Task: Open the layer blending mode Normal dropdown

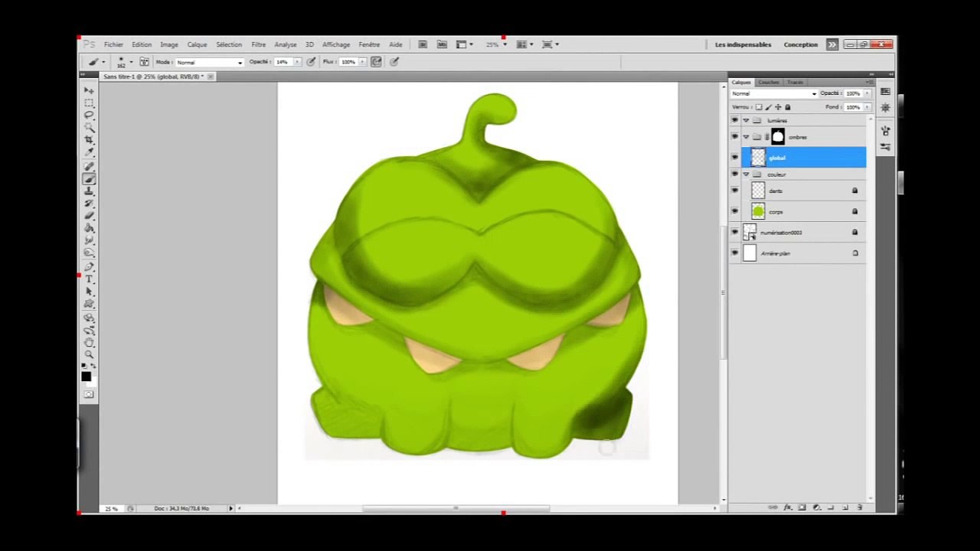Action: (x=773, y=93)
